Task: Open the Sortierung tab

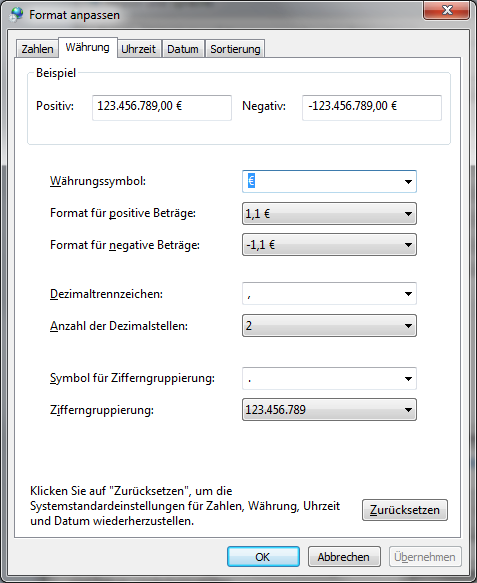Action: (x=235, y=49)
